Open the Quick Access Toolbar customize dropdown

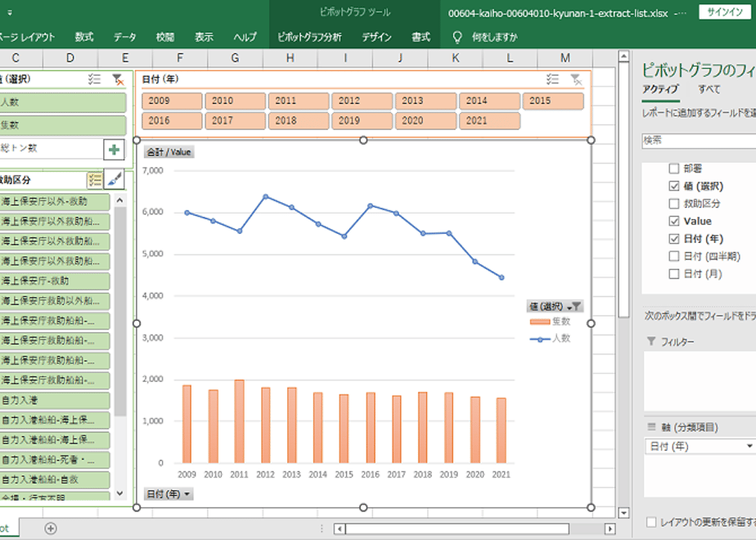point(10,13)
